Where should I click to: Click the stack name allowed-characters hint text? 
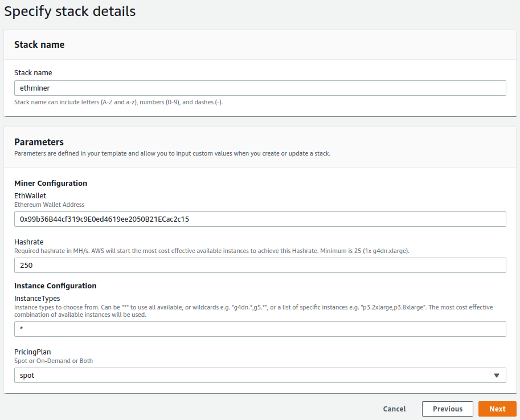(x=118, y=102)
